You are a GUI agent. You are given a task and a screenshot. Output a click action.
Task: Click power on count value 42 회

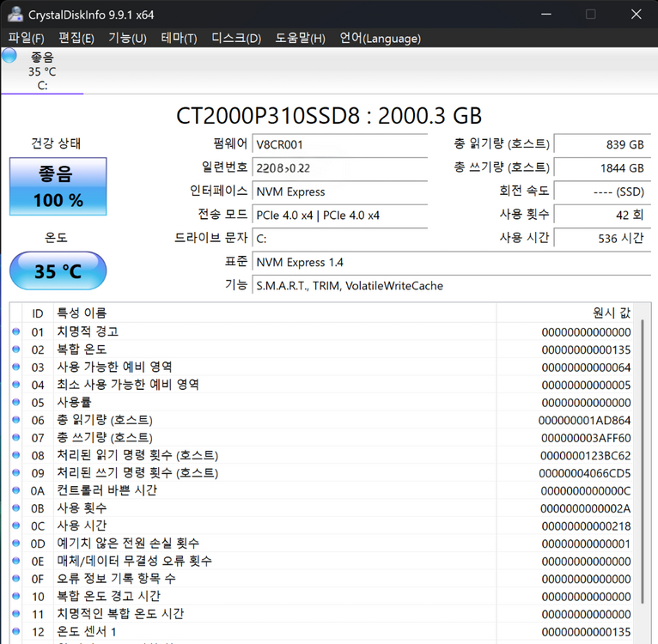[x=603, y=215]
